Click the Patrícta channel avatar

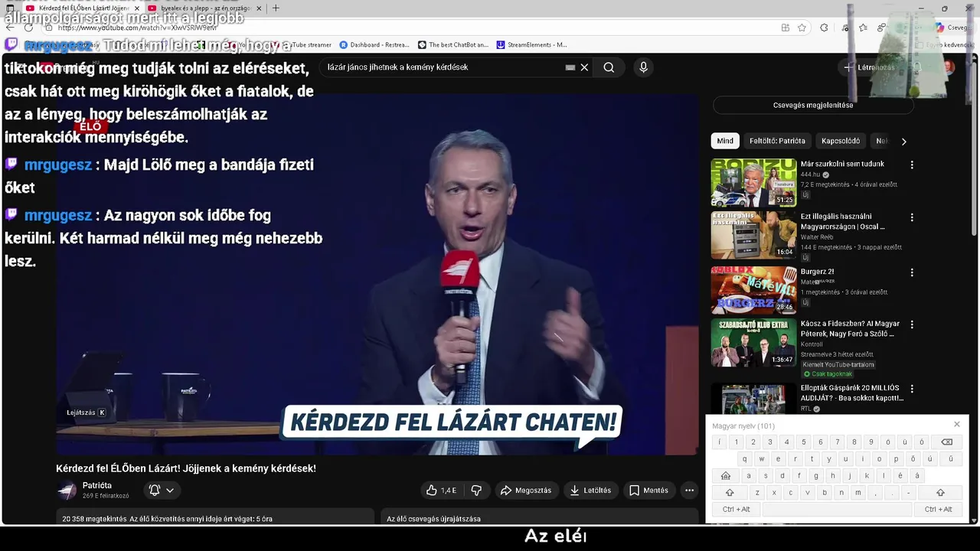[x=67, y=491]
